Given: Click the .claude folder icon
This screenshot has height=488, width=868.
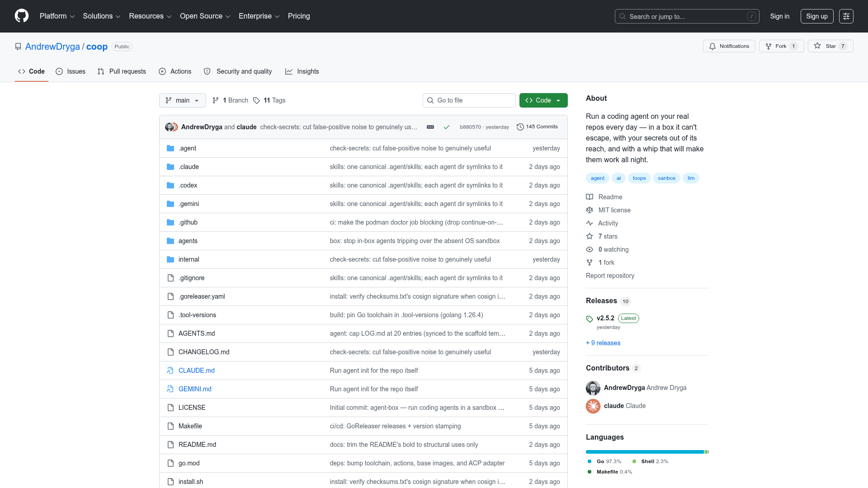Looking at the screenshot, I should coord(170,167).
